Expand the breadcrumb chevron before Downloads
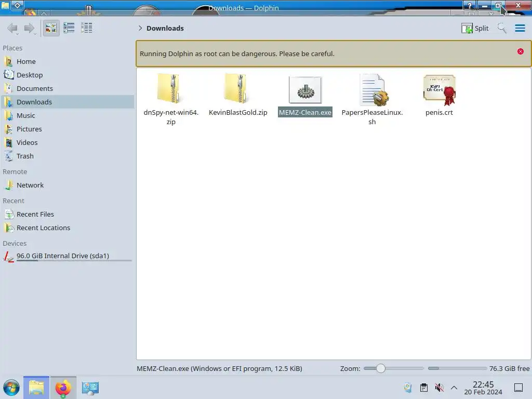Viewport: 532px width, 399px height. pos(140,28)
